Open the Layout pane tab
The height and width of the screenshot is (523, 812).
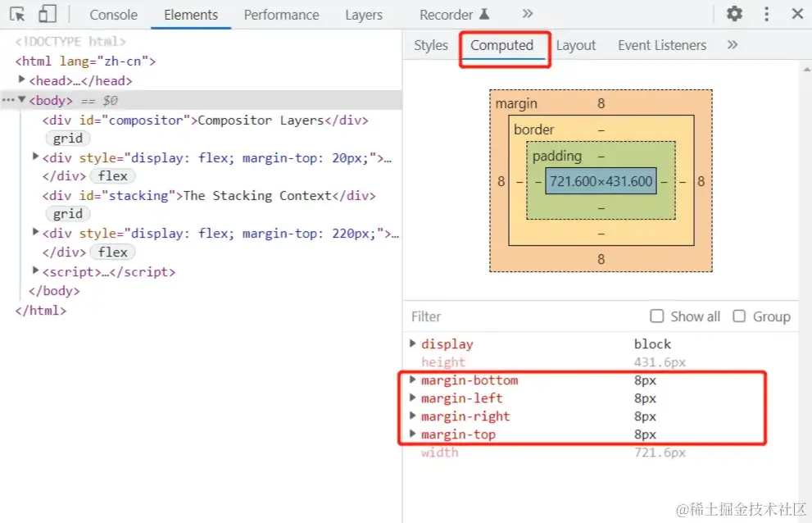(x=576, y=46)
